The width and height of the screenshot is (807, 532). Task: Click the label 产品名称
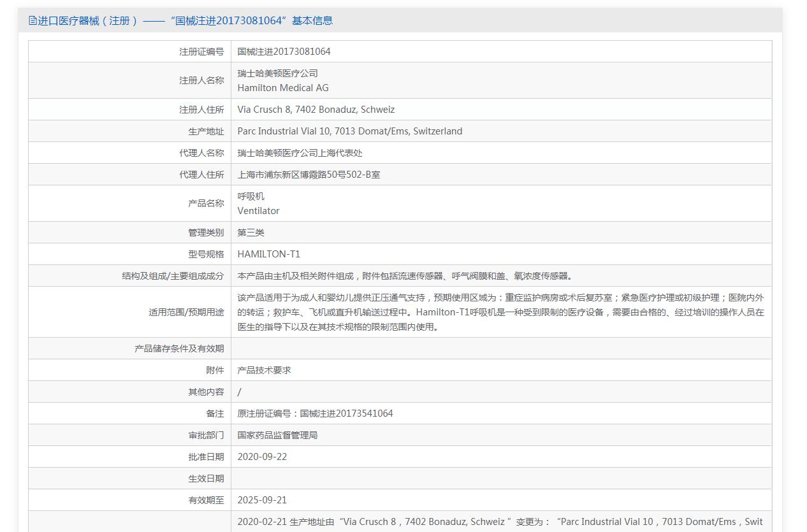pyautogui.click(x=206, y=203)
